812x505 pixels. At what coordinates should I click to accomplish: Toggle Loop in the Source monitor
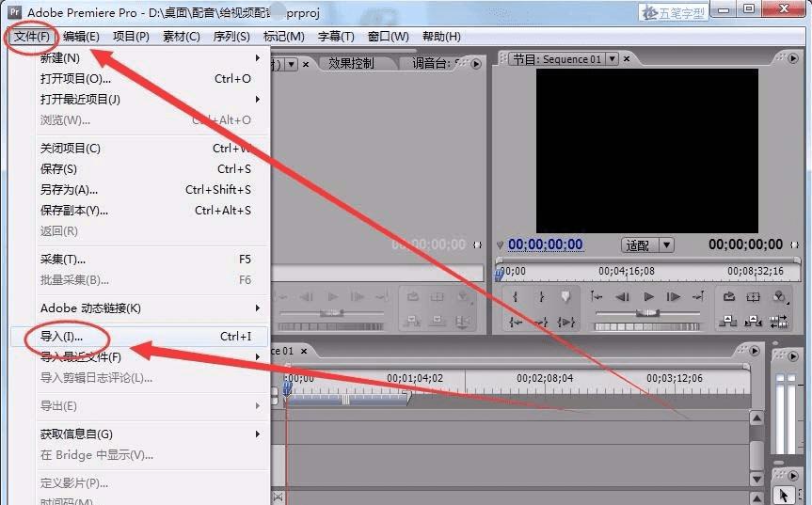coord(413,296)
